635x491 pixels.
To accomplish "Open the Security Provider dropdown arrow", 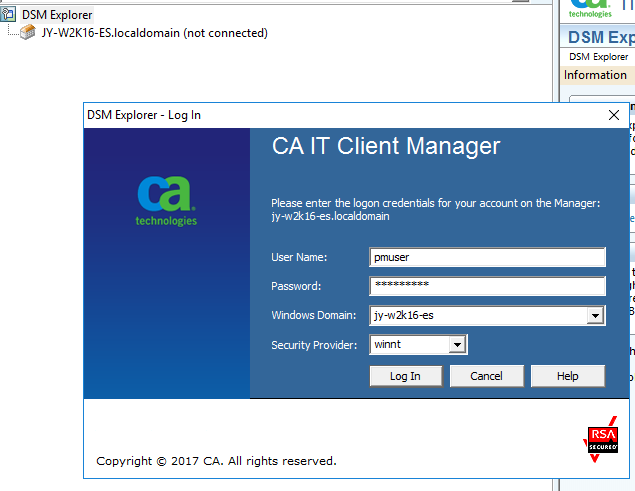I will [x=457, y=345].
